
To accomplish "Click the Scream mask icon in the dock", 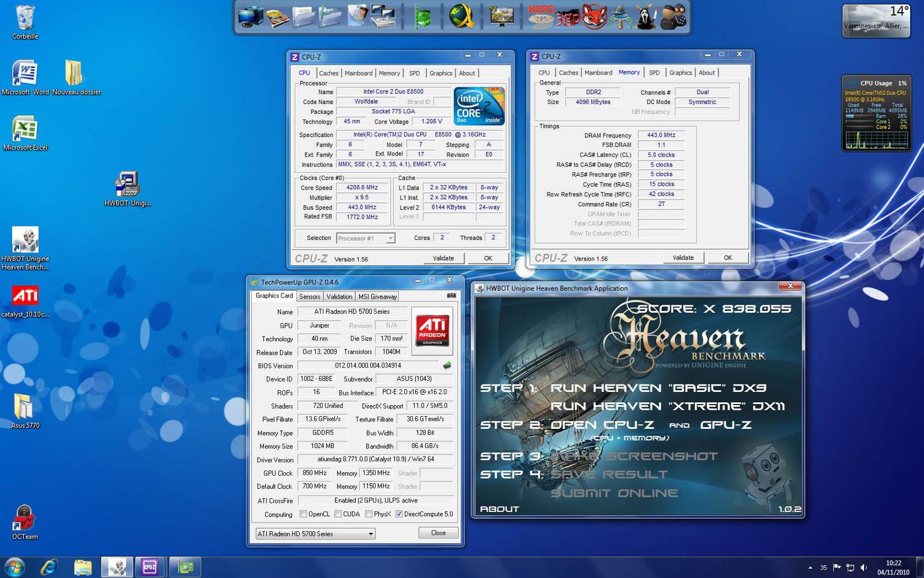I will point(646,16).
